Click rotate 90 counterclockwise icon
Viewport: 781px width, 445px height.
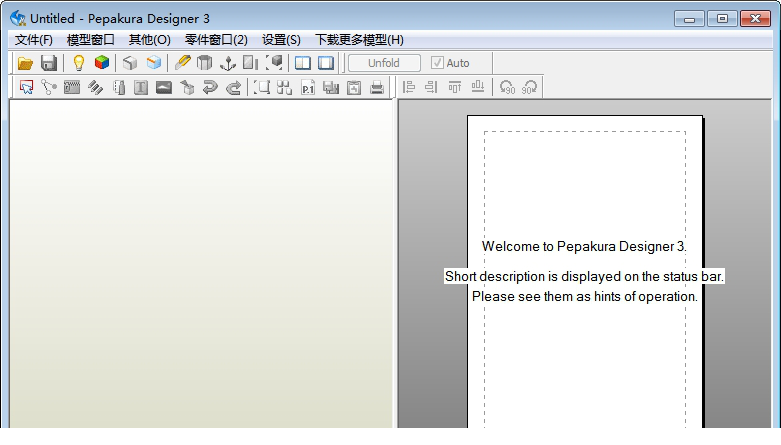(507, 87)
